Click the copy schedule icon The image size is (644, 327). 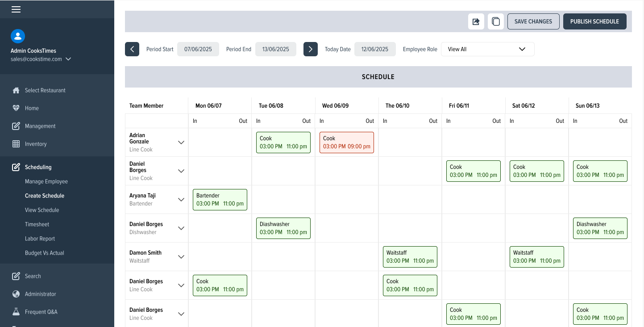tap(495, 21)
